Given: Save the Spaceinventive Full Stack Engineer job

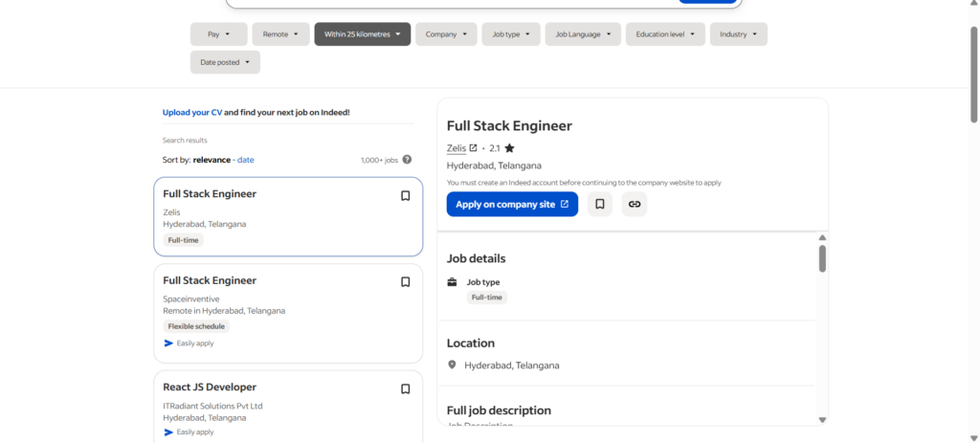Looking at the screenshot, I should [405, 282].
